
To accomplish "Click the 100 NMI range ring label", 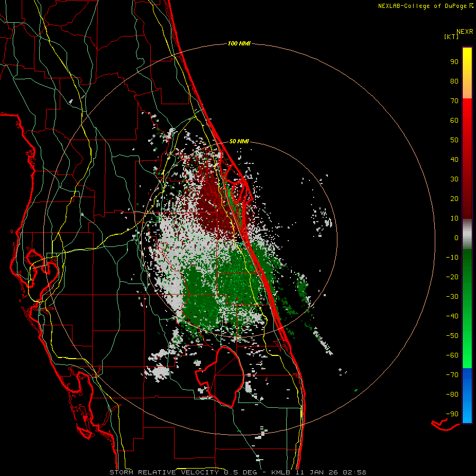I will coord(239,44).
